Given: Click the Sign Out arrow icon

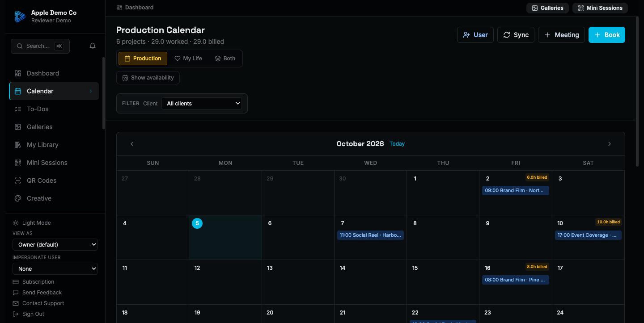Looking at the screenshot, I should (16, 314).
